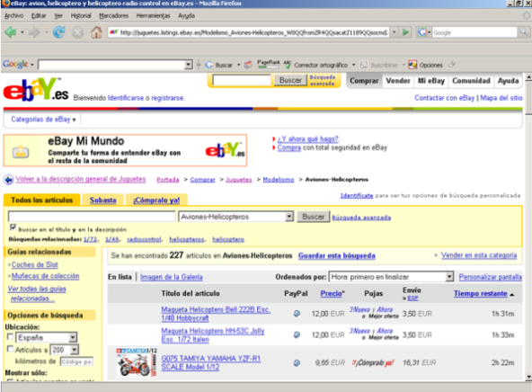
Task: Expand the Categorías de eBay dropdown
Action: tap(43, 120)
